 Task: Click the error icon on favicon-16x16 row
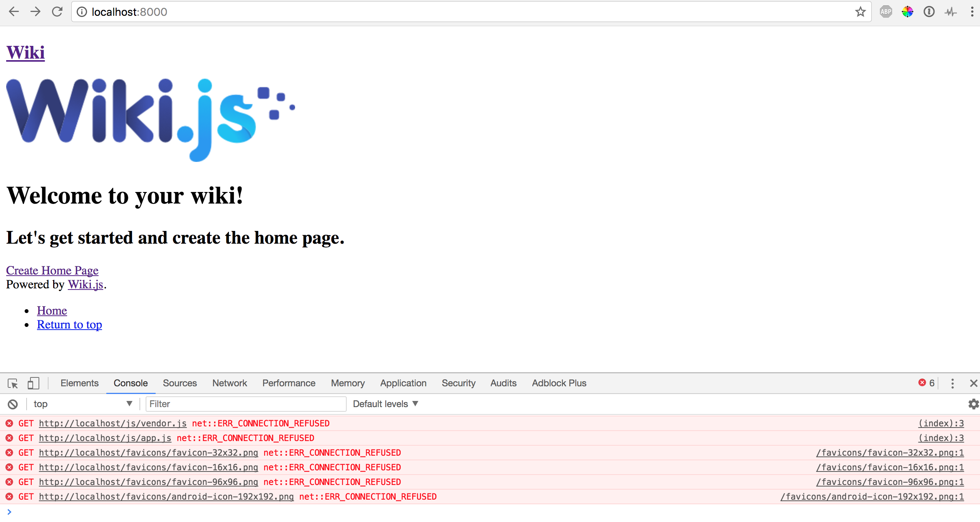[10, 467]
